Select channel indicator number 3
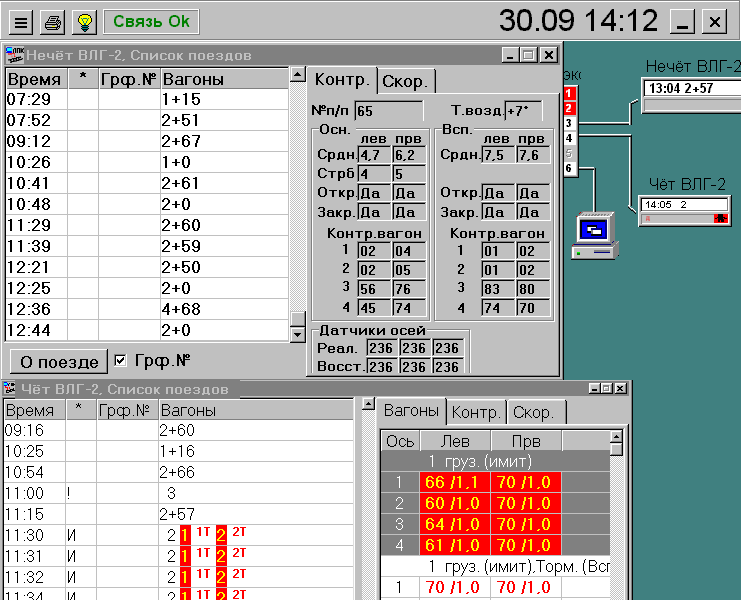 [569, 123]
